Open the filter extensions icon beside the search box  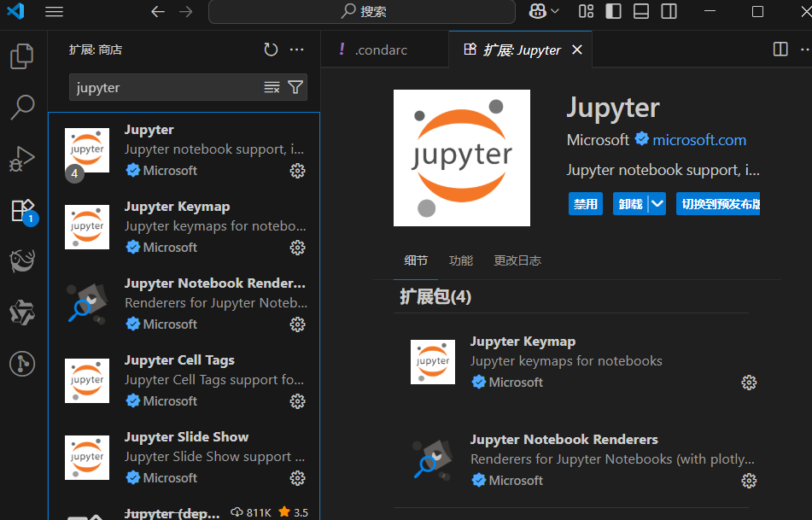(295, 86)
